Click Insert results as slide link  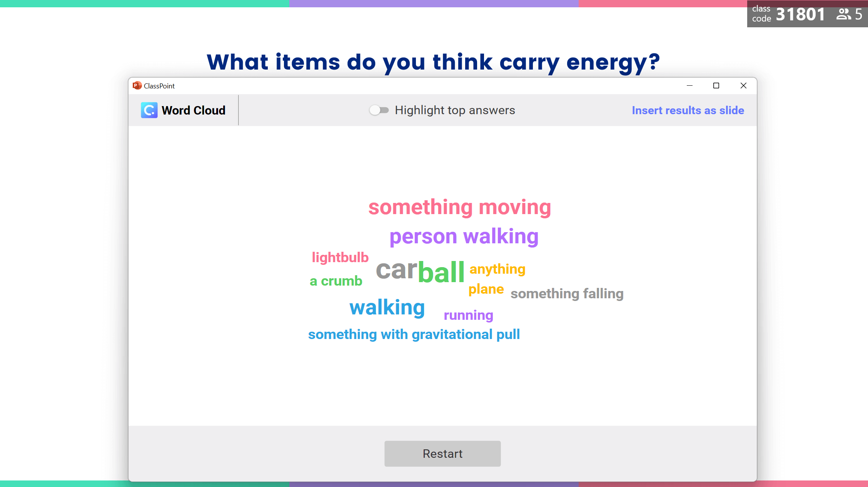(688, 110)
